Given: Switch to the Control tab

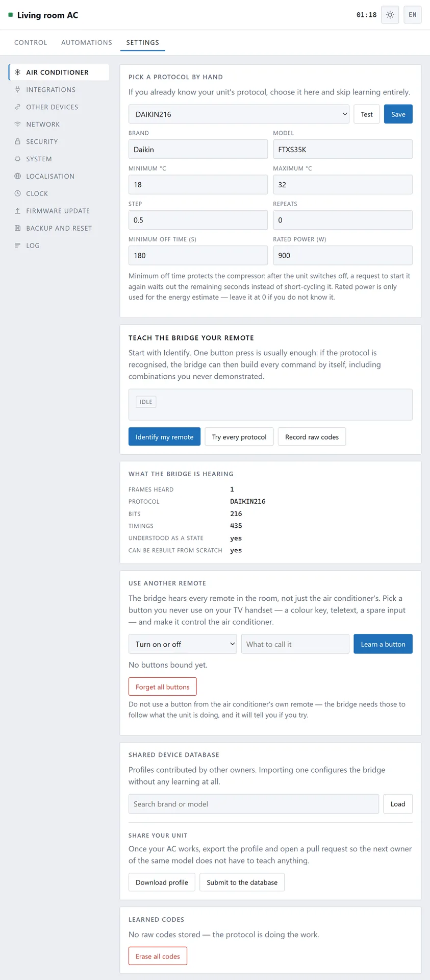Looking at the screenshot, I should tap(31, 42).
